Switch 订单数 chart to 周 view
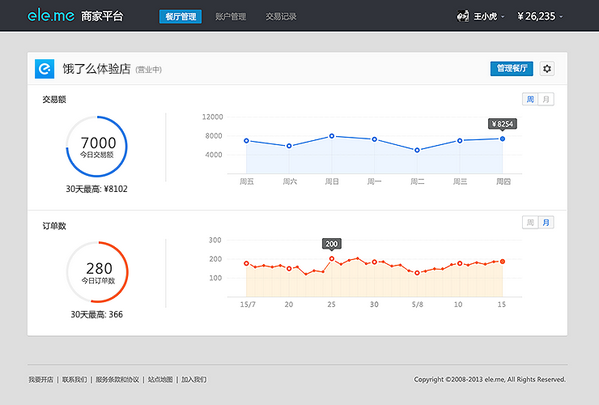This screenshot has height=405, width=599. [530, 222]
